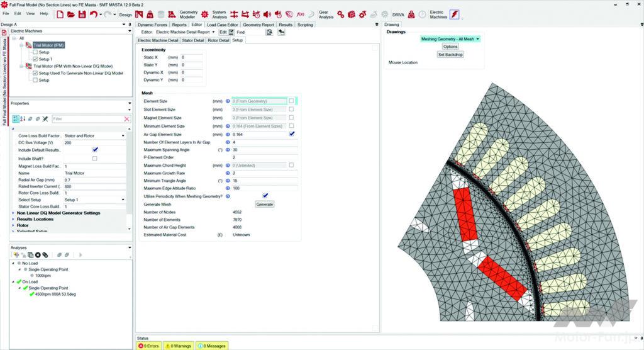
Task: Click the red speaker icon in toolbar
Action: click(267, 14)
